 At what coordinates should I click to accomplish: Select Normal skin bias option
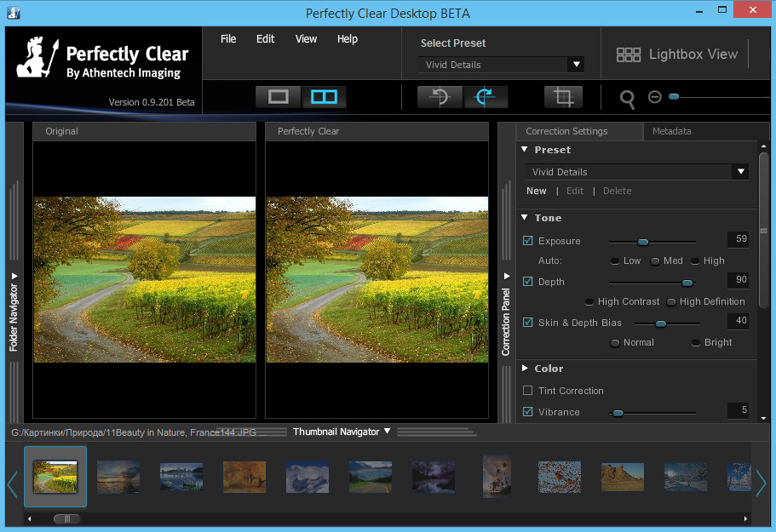click(x=615, y=343)
